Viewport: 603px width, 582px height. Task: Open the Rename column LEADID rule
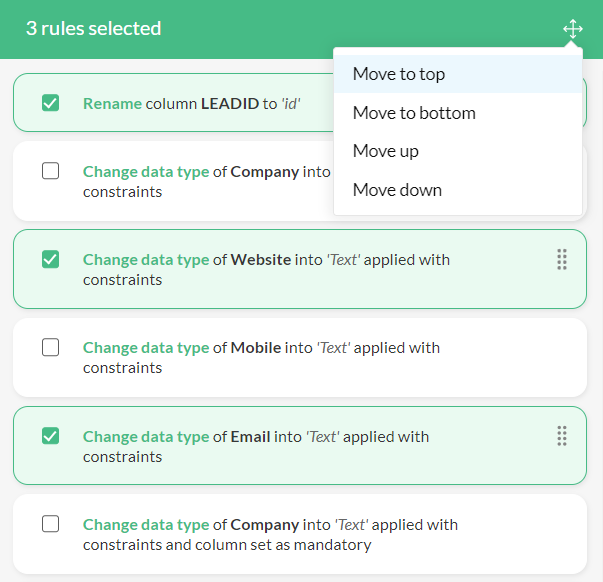[x=192, y=103]
